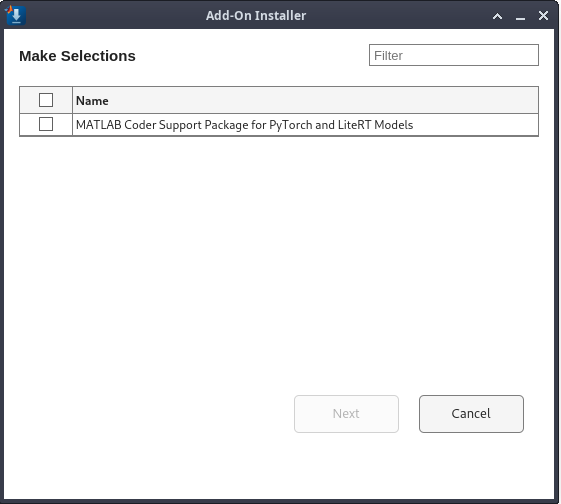Image resolution: width=561 pixels, height=504 pixels.
Task: Click the Next button
Action: click(346, 414)
